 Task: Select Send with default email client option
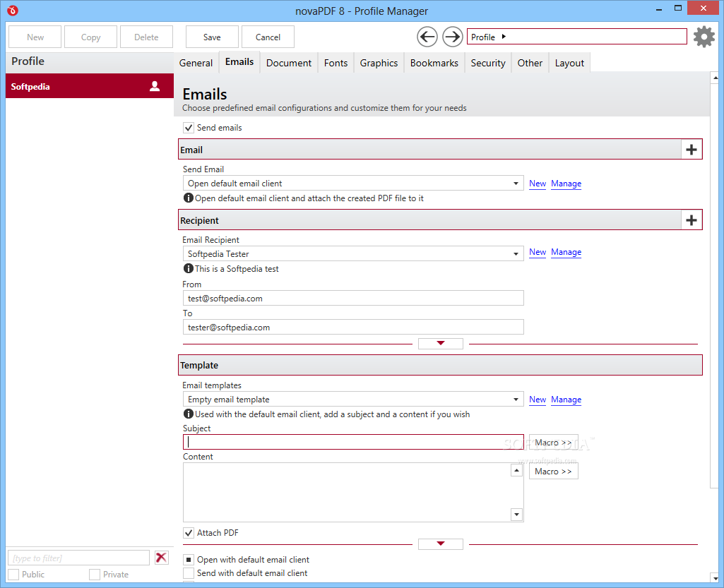(x=189, y=573)
